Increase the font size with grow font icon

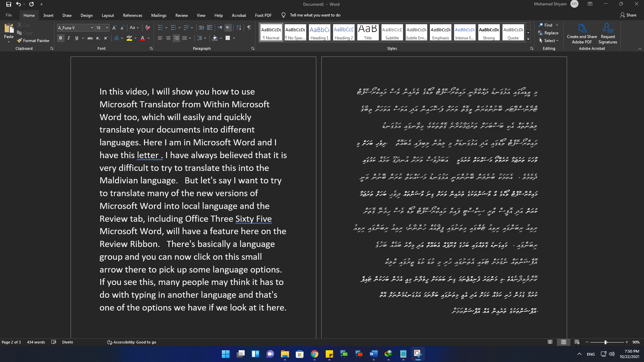[114, 28]
